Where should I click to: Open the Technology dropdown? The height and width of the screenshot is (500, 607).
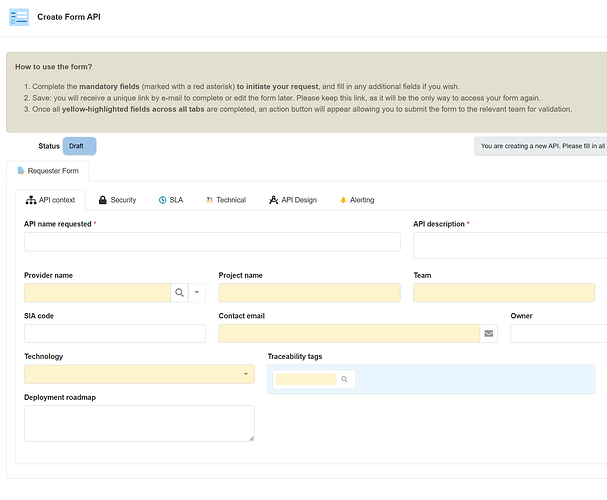tap(139, 374)
